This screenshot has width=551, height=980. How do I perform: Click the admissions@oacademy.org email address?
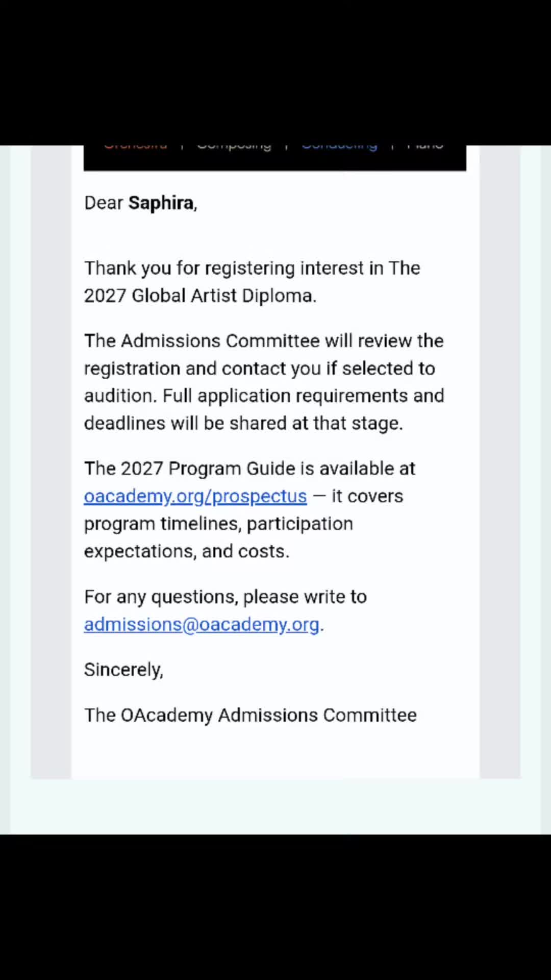[202, 624]
